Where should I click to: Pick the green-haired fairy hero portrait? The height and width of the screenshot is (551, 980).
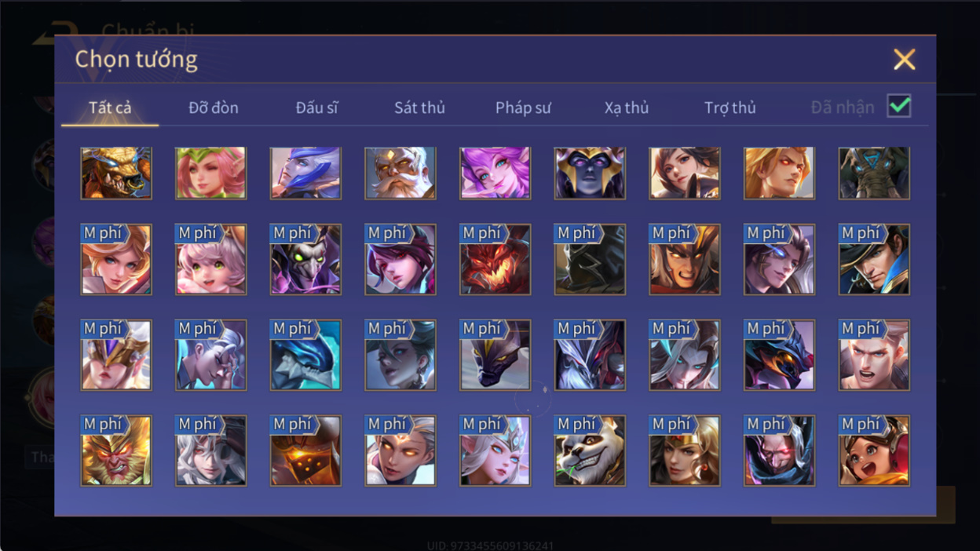pos(211,173)
